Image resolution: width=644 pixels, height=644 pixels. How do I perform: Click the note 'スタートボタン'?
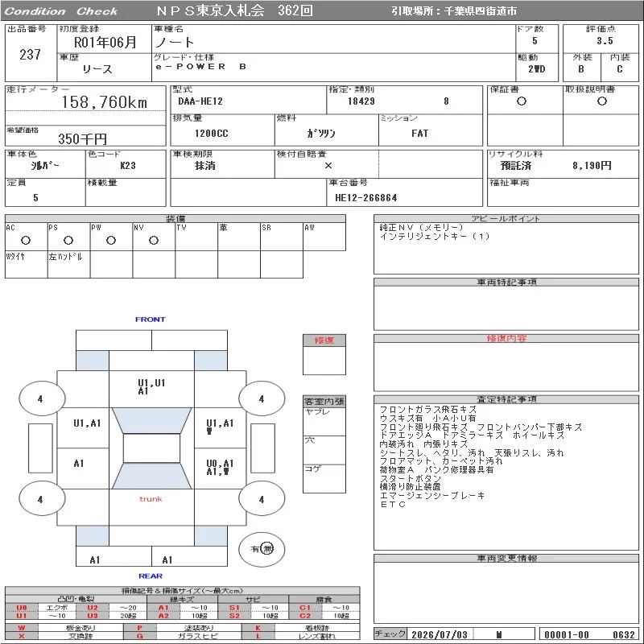coord(410,478)
